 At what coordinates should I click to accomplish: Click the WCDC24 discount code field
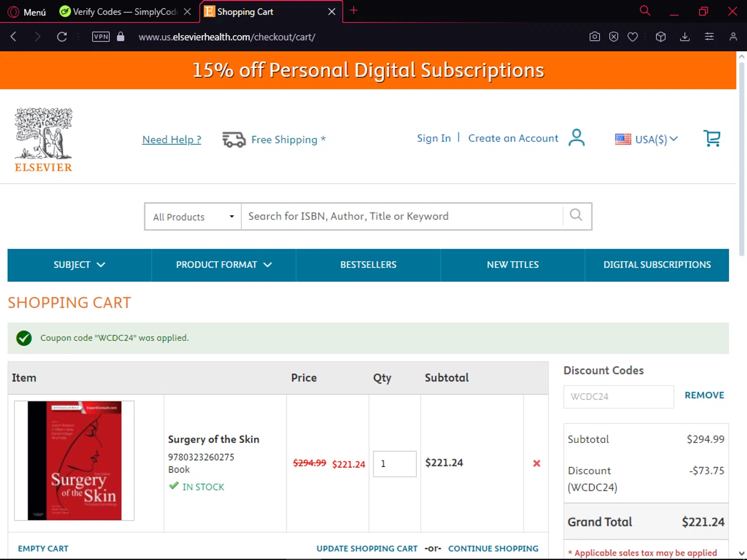(x=619, y=397)
